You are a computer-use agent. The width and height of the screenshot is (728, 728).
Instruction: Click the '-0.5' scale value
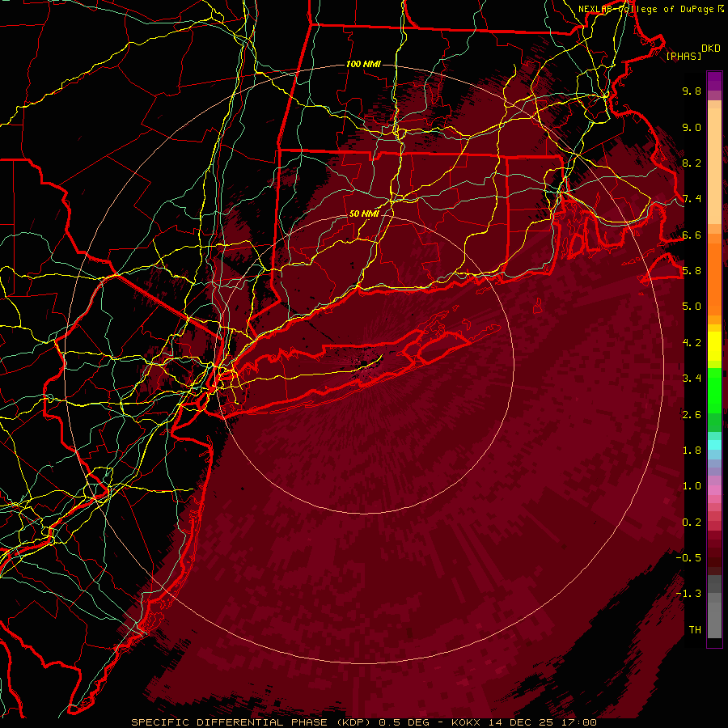pyautogui.click(x=688, y=558)
